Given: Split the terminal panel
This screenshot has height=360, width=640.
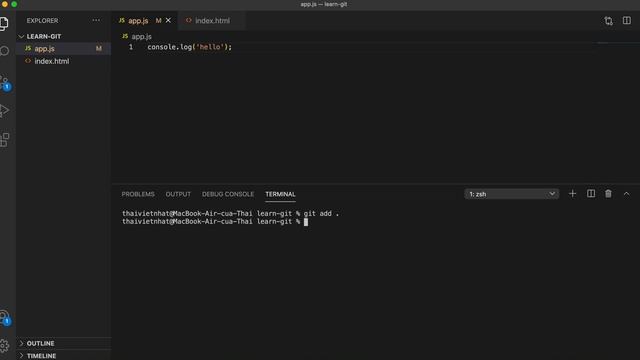Looking at the screenshot, I should (x=591, y=194).
